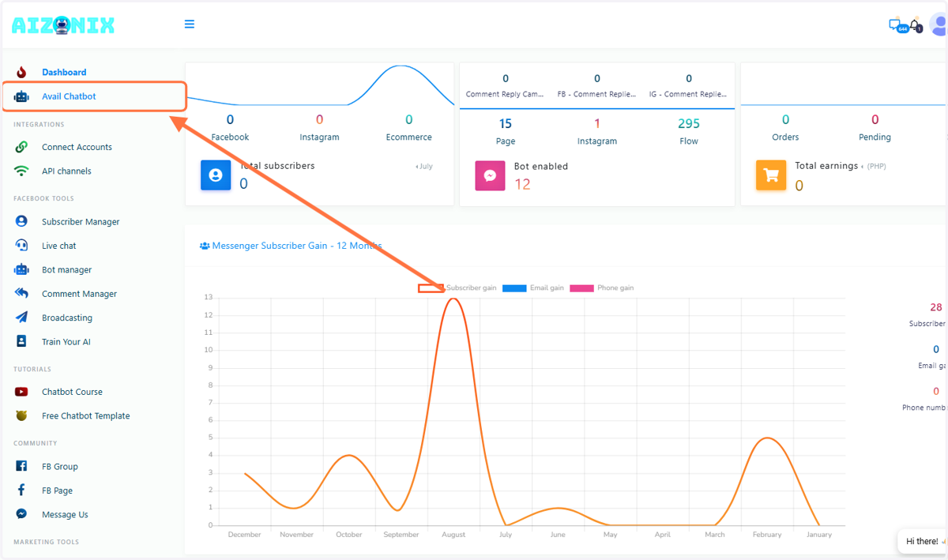
Task: Open the notifications bell icon
Action: [916, 26]
